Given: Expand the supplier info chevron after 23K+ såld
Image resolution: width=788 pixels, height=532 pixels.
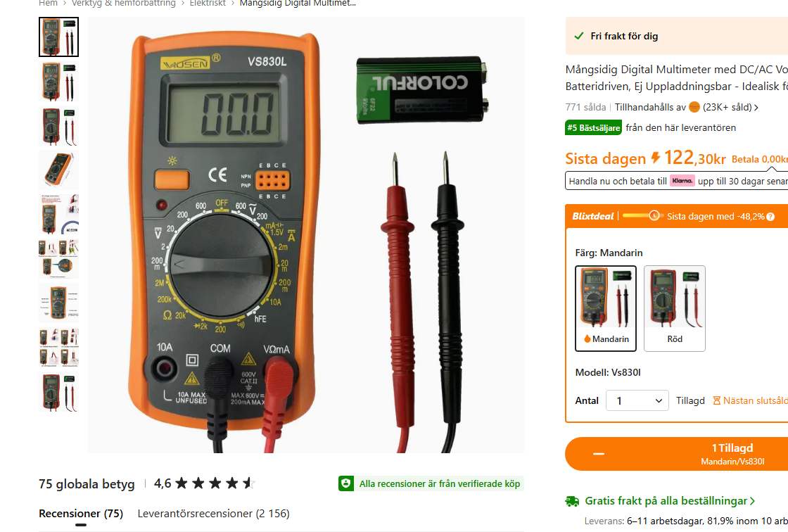Looking at the screenshot, I should pos(756,108).
